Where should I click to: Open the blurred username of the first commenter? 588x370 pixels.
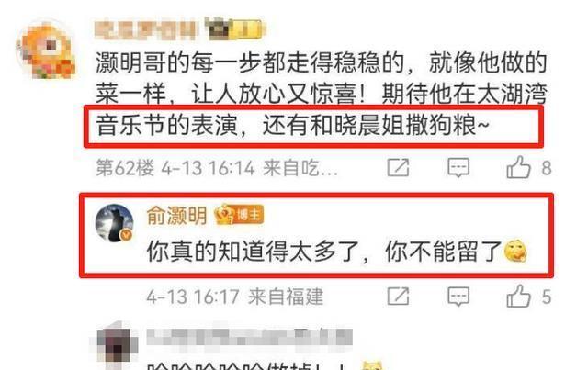[x=145, y=30]
